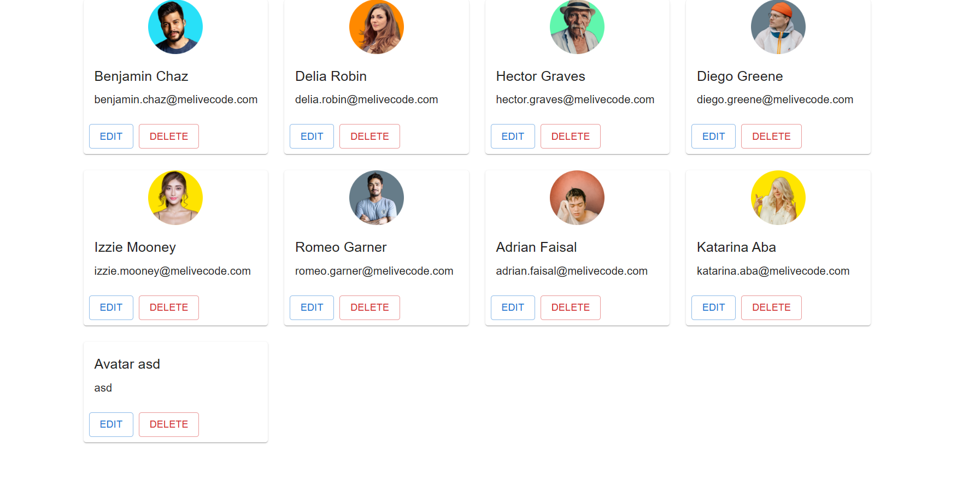Click Hector Graves' avatar photo

[x=577, y=27]
